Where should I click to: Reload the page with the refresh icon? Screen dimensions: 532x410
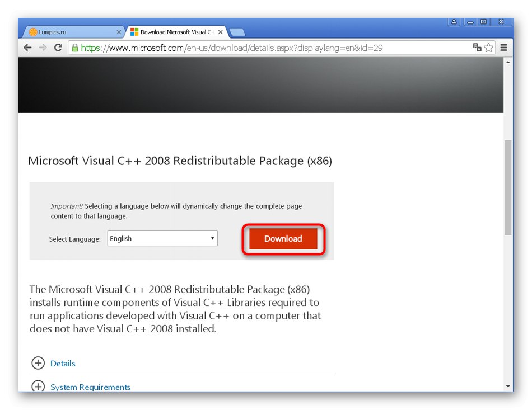click(58, 48)
